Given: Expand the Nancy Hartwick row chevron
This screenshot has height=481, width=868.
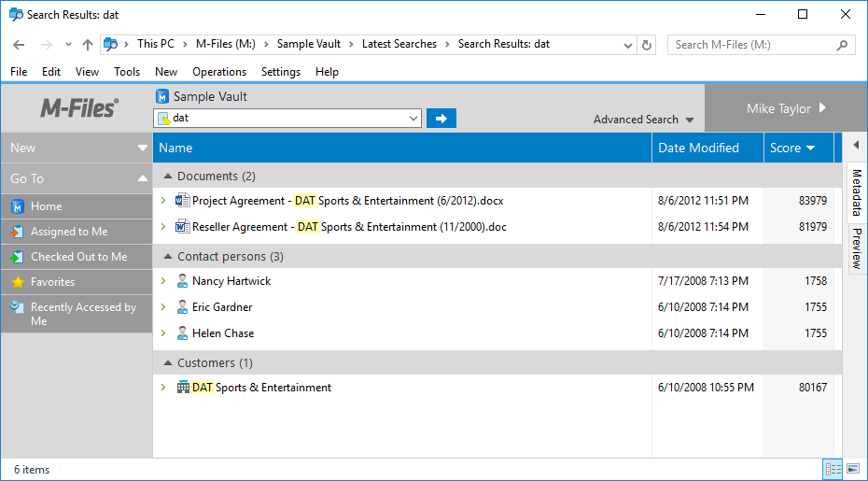Looking at the screenshot, I should click(x=163, y=280).
